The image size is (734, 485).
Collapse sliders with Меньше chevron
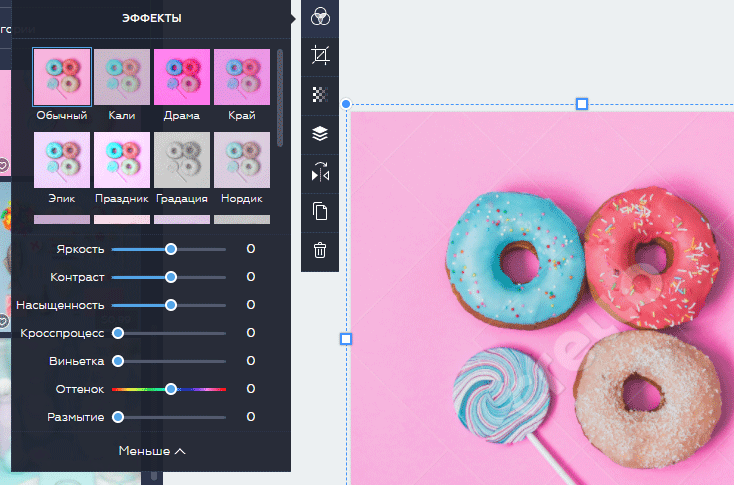point(152,451)
